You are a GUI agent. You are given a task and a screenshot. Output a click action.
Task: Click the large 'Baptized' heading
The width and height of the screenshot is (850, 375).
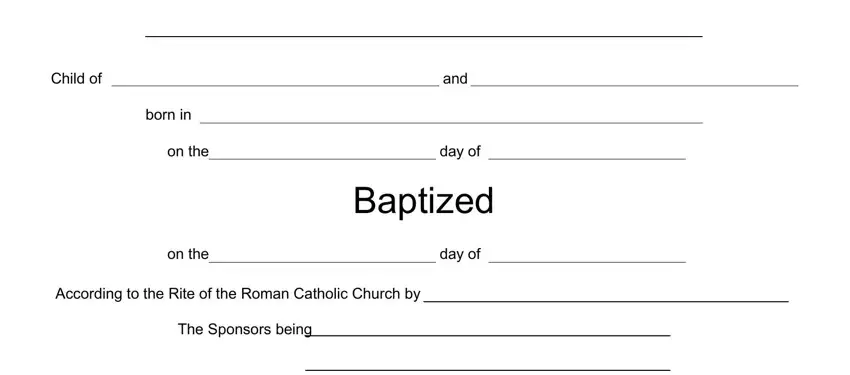click(423, 201)
